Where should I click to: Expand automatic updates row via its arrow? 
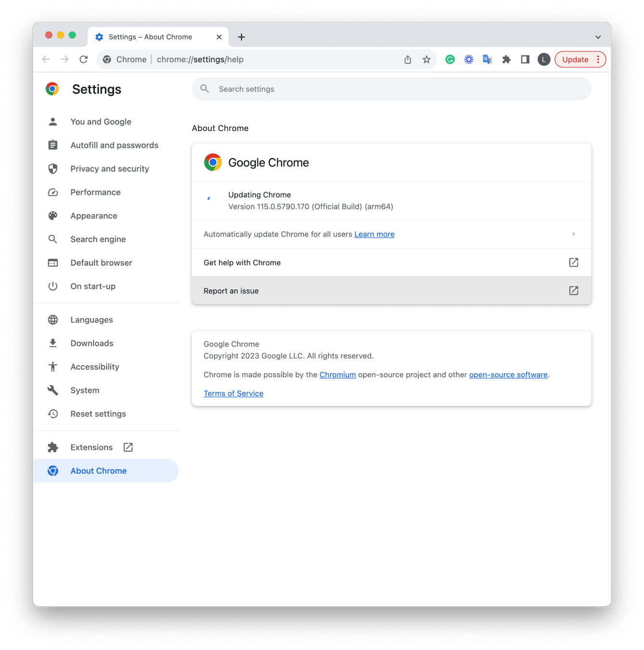tap(574, 234)
